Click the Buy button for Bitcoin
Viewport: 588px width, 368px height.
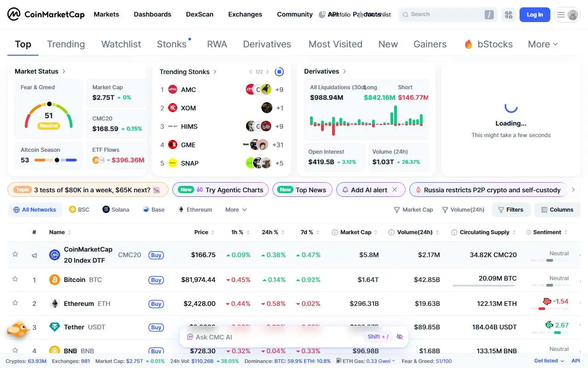(x=156, y=280)
